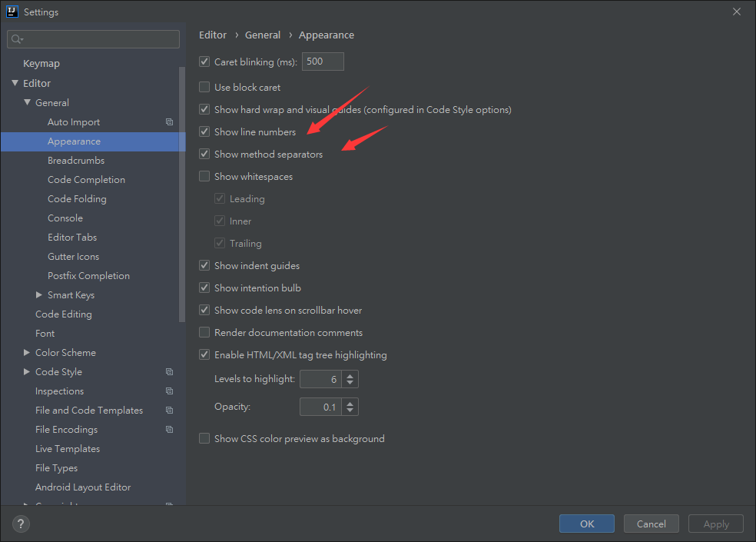Collapse the Editor tree section
Viewport: 756px width, 542px height.
(x=15, y=84)
